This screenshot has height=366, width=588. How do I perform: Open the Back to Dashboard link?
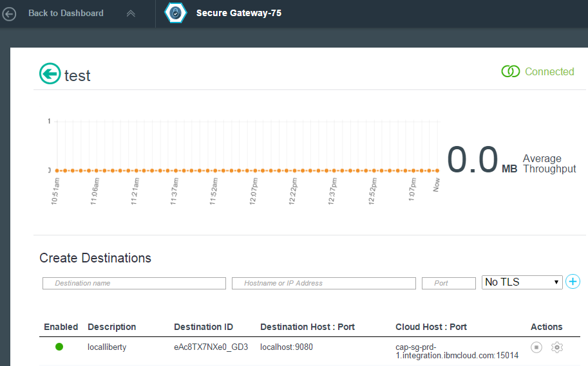pyautogui.click(x=66, y=13)
